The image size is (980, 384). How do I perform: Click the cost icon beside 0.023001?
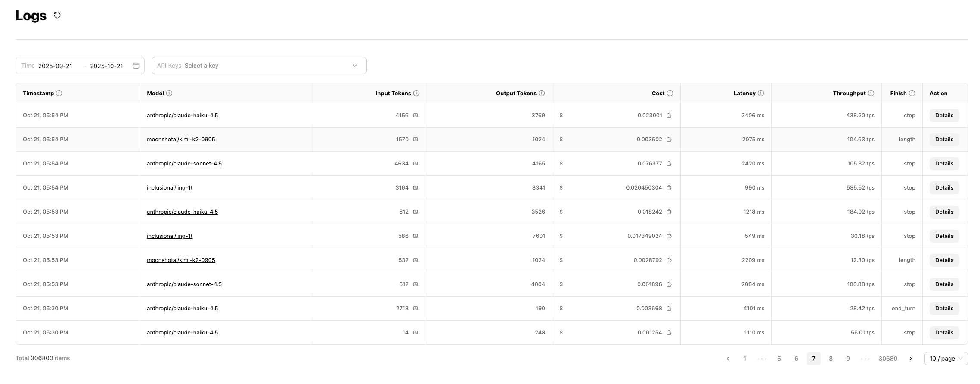pyautogui.click(x=669, y=116)
